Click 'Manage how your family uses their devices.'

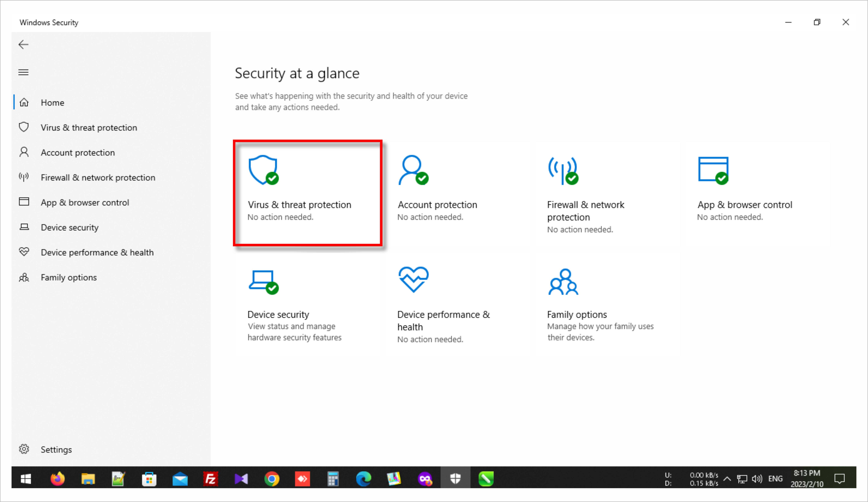click(x=600, y=332)
